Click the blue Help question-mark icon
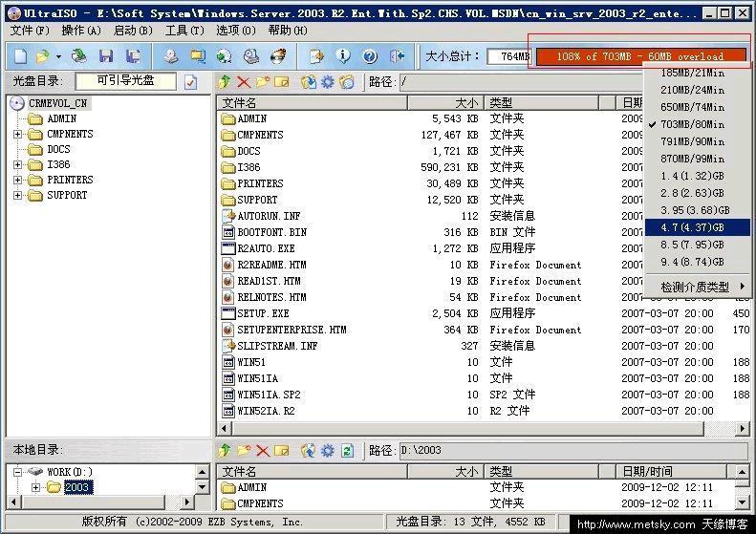This screenshot has height=534, width=756. (x=370, y=56)
